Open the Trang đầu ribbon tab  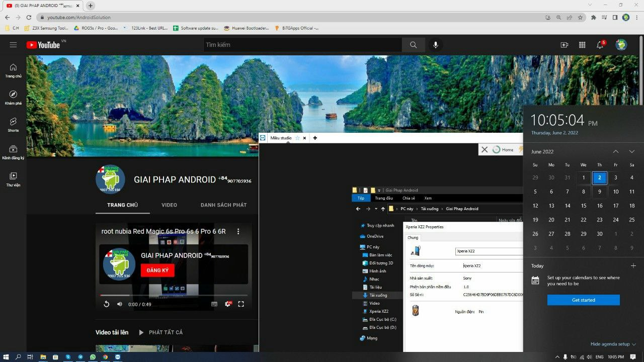click(x=384, y=198)
